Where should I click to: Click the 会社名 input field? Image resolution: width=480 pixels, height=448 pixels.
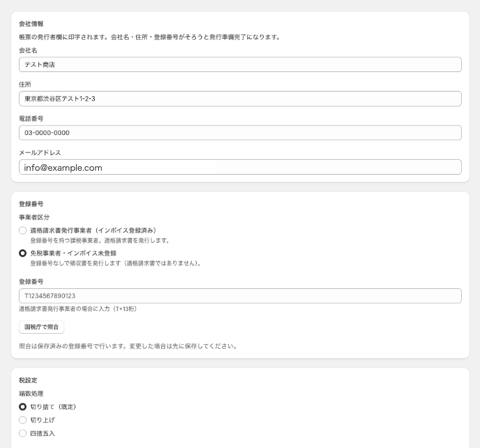coord(240,64)
